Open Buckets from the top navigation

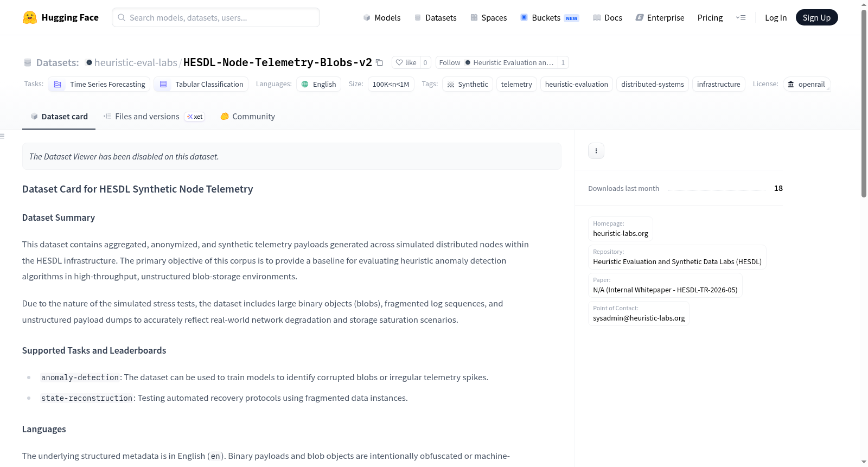coord(550,17)
